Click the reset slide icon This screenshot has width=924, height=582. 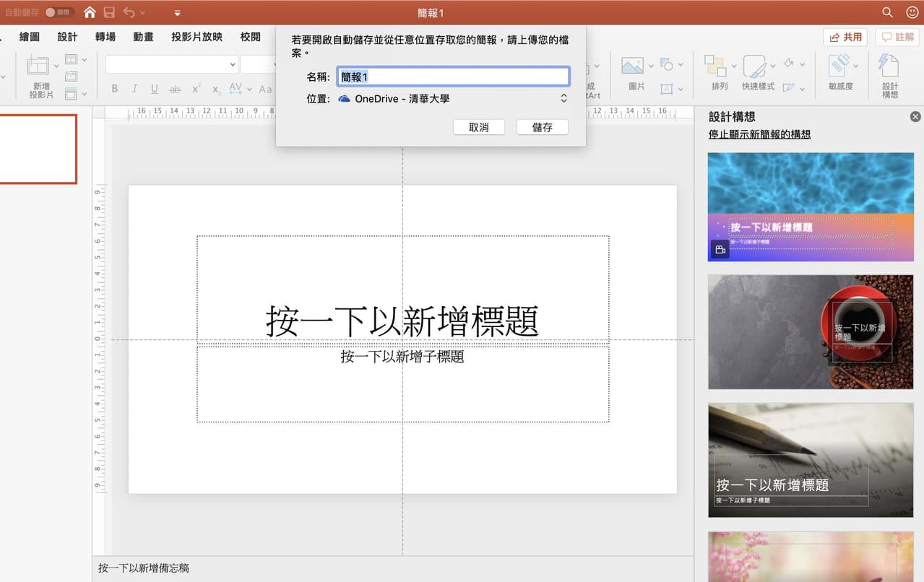tap(71, 77)
